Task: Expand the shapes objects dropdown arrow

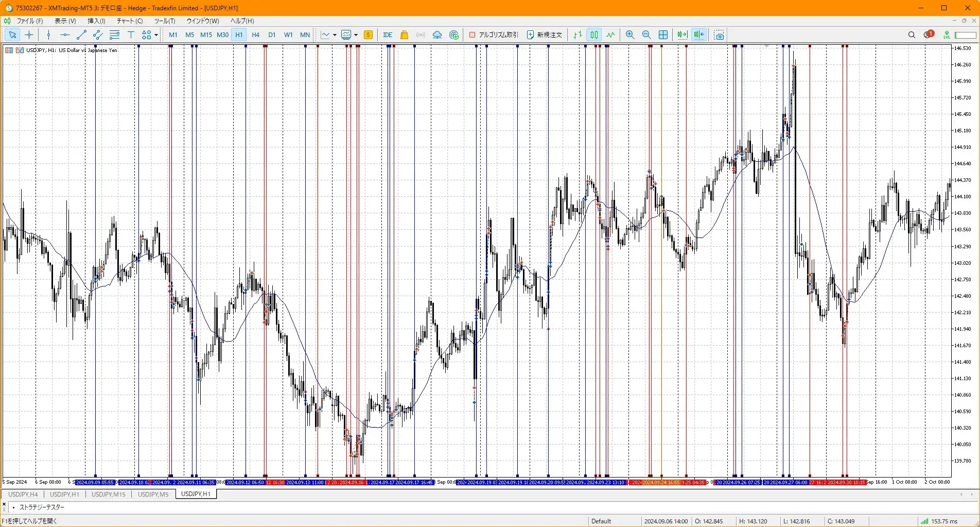Action: (x=156, y=35)
